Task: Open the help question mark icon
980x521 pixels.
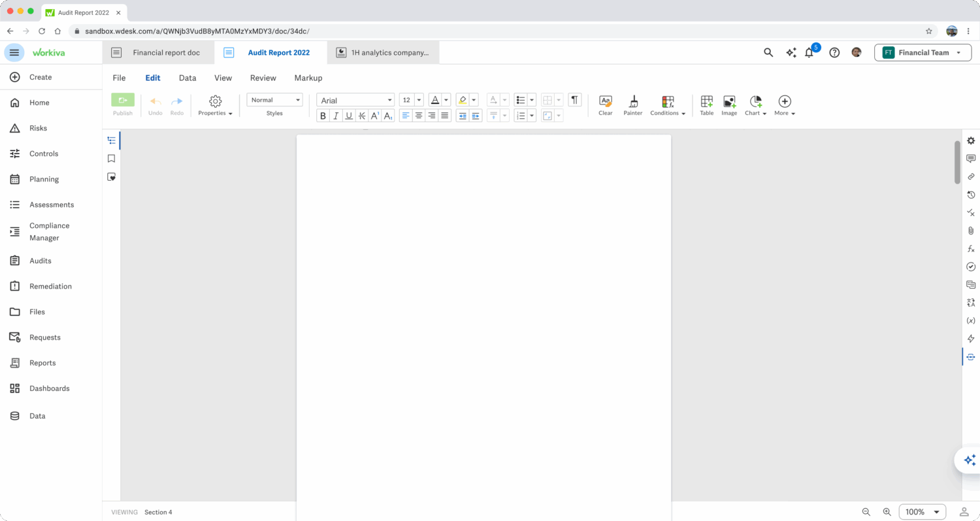Action: click(834, 53)
